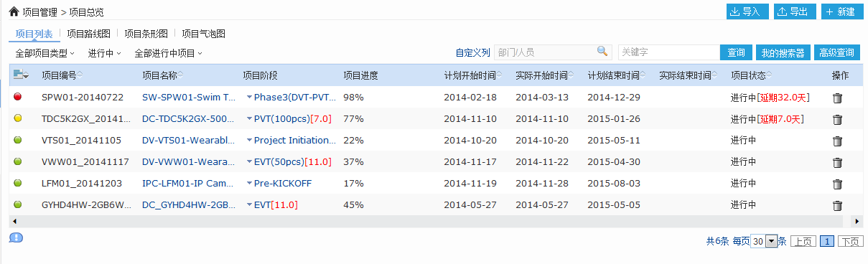Click the home icon in breadcrumb
868x264 pixels.
coord(14,11)
